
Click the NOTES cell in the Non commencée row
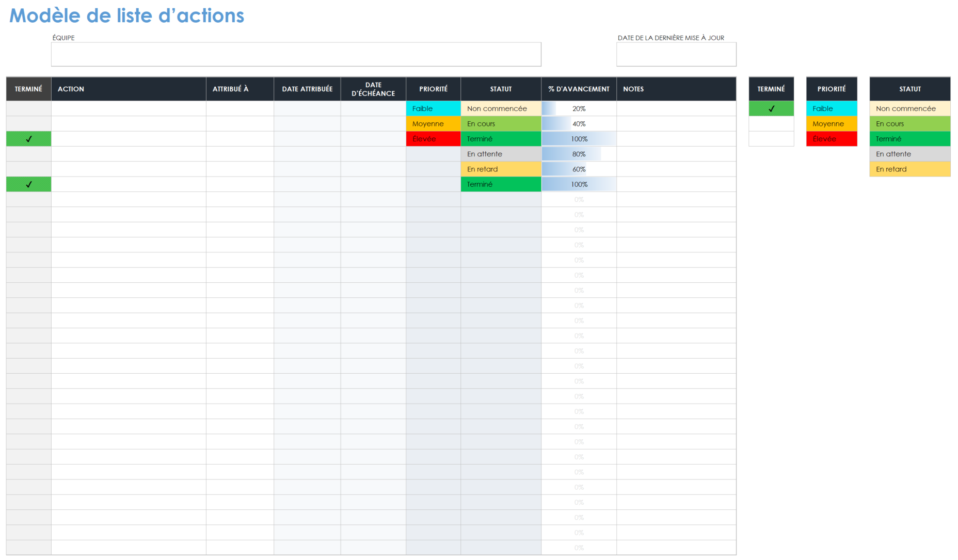[676, 108]
